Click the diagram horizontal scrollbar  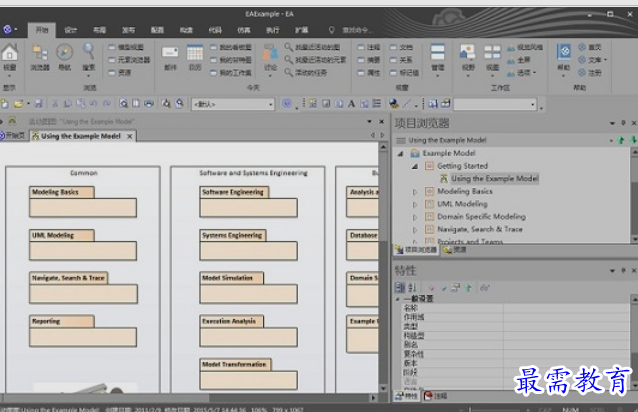coord(189,398)
